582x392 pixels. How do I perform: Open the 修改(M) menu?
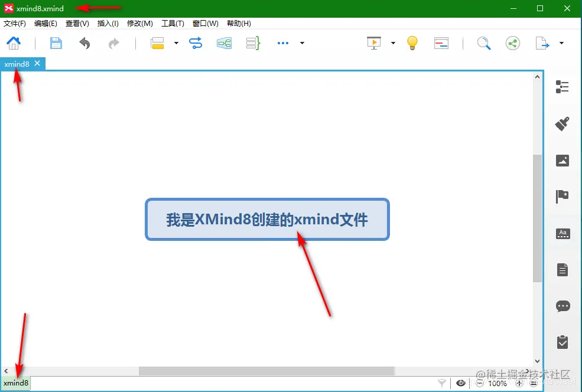(140, 24)
